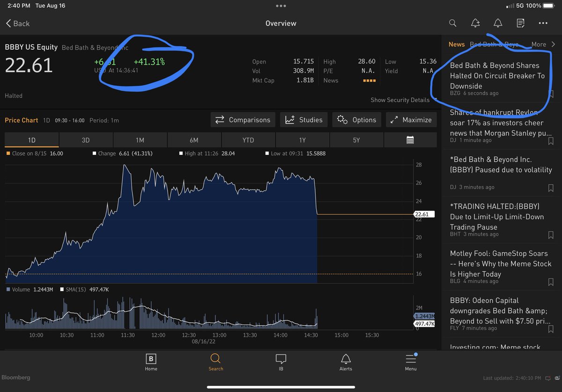Tap Search in bottom navigation
Viewport: 562px width, 392px height.
[x=215, y=362]
